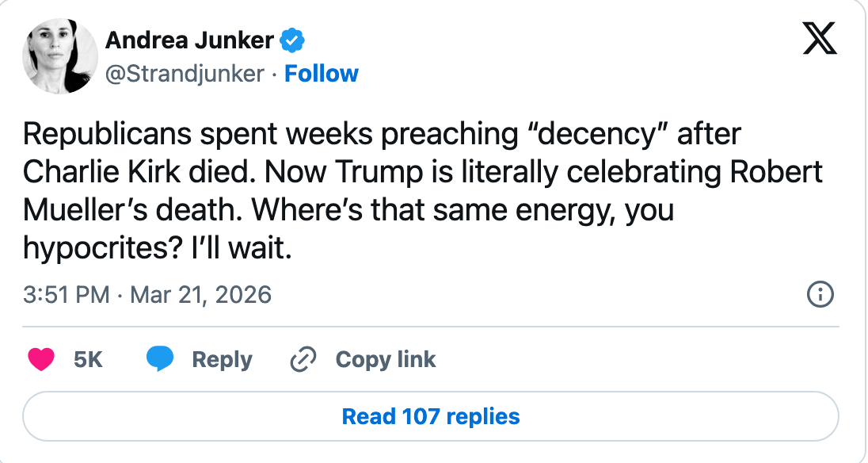Image resolution: width=868 pixels, height=463 pixels.
Task: Click the chain link copy icon
Action: pos(303,360)
